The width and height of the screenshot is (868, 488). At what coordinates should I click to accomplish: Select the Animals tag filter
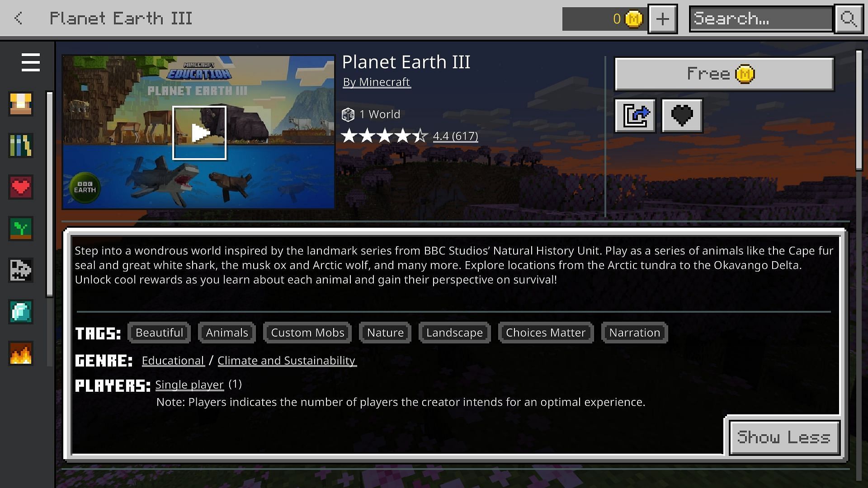(226, 332)
